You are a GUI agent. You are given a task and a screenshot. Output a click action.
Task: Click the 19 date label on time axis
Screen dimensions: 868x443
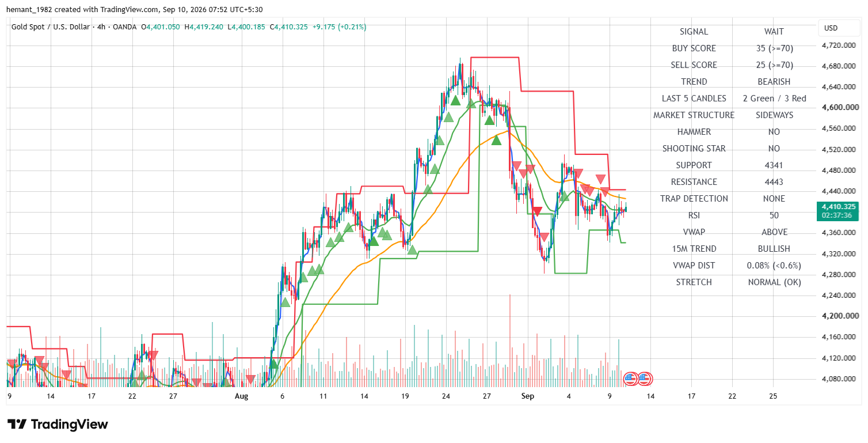(x=405, y=396)
